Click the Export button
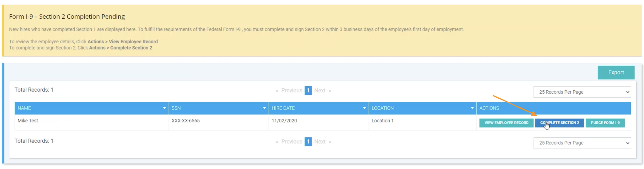The height and width of the screenshot is (169, 644). (x=616, y=72)
